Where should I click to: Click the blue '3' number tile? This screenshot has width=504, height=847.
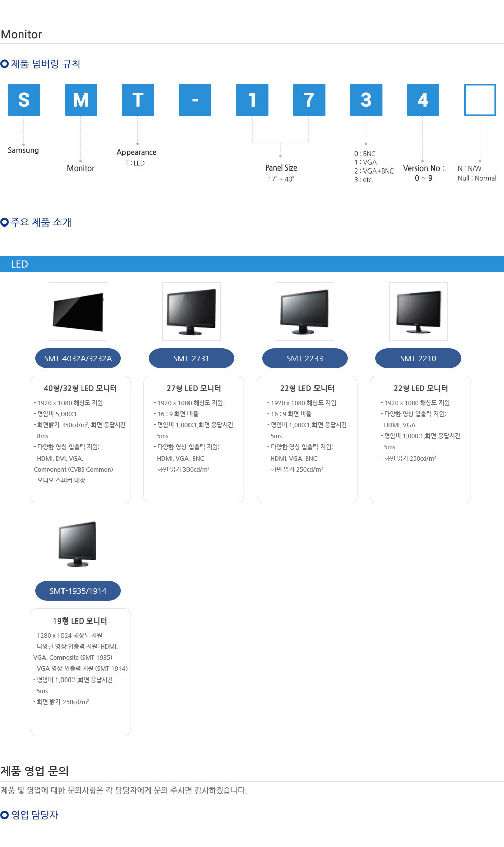(x=366, y=100)
